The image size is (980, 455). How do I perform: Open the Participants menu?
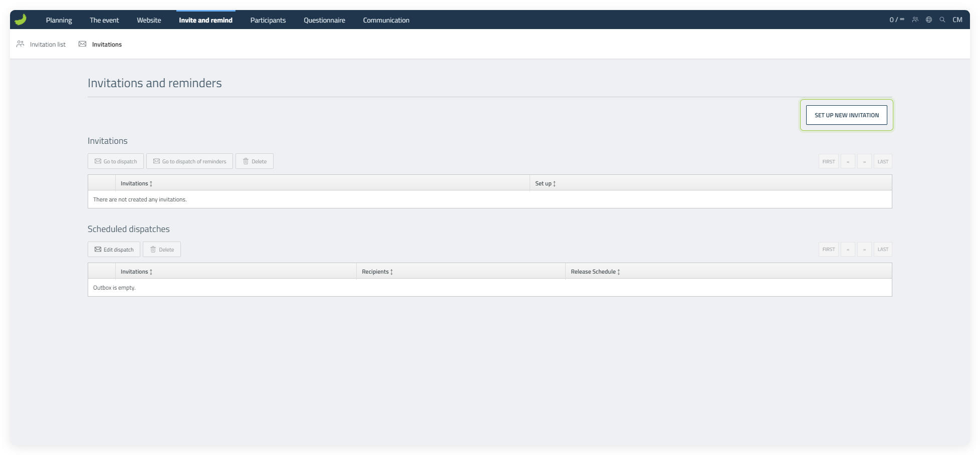[268, 20]
